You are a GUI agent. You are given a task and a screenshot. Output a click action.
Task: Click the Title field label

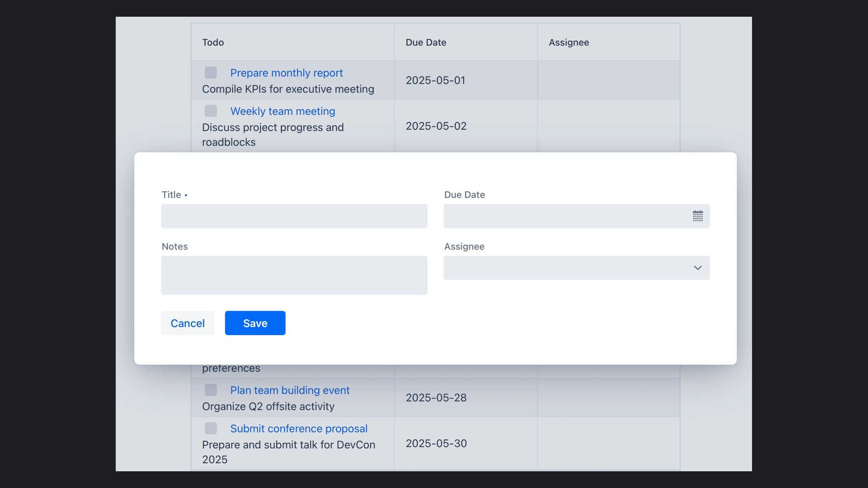[171, 195]
